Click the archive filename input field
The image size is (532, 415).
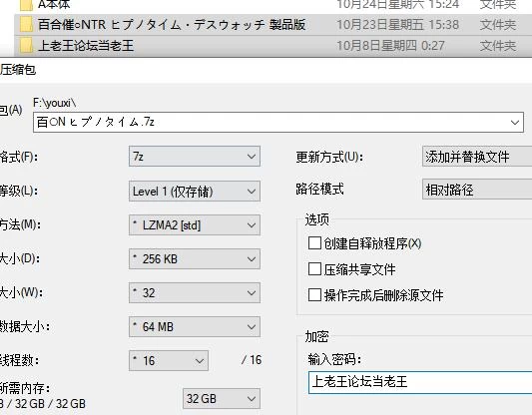[278, 122]
